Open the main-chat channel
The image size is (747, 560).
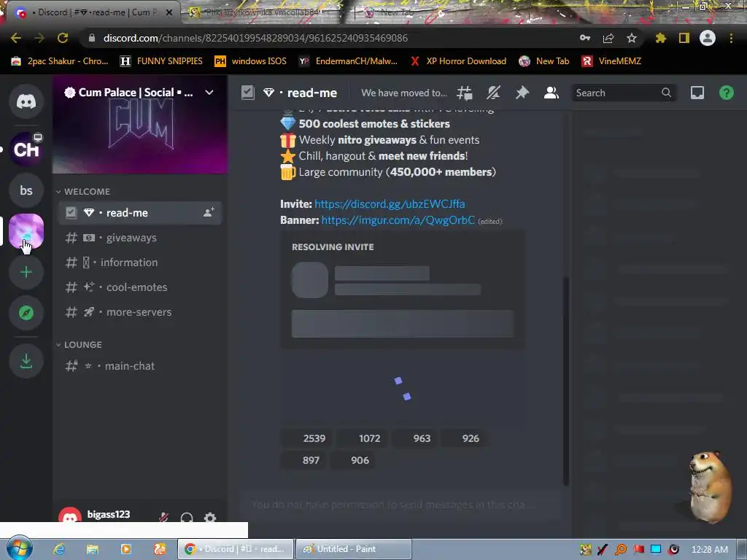139,366
